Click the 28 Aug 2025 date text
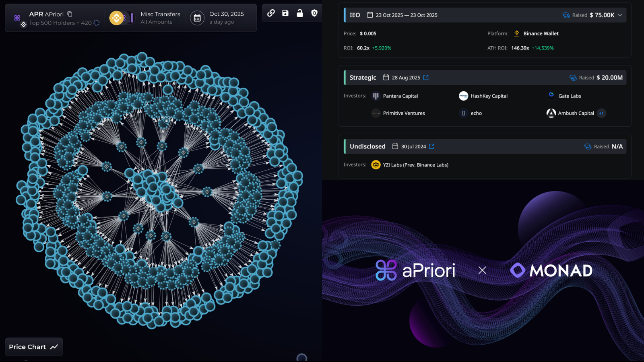This screenshot has height=362, width=644. click(406, 77)
